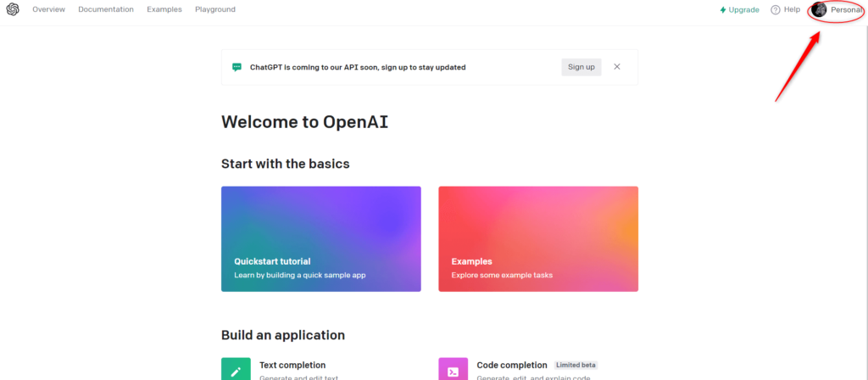Click the ChatGPT API announcement text
This screenshot has height=380, width=868.
click(358, 67)
